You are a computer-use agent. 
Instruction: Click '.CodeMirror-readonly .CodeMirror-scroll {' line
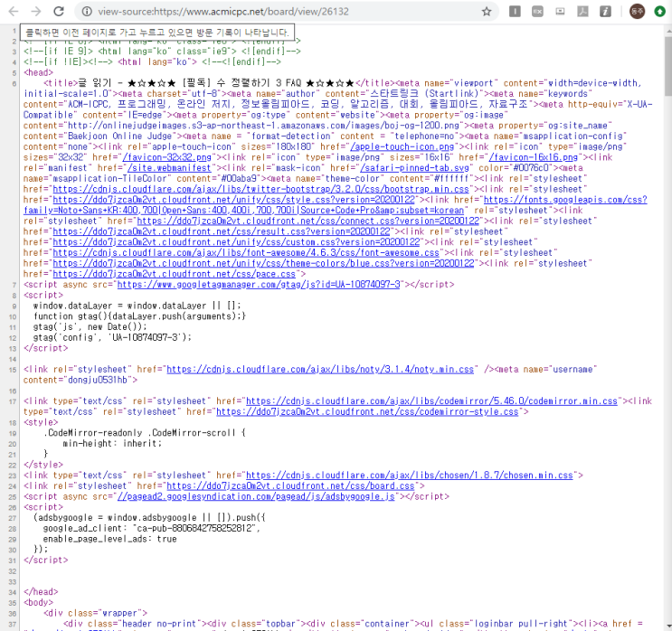[x=145, y=433]
